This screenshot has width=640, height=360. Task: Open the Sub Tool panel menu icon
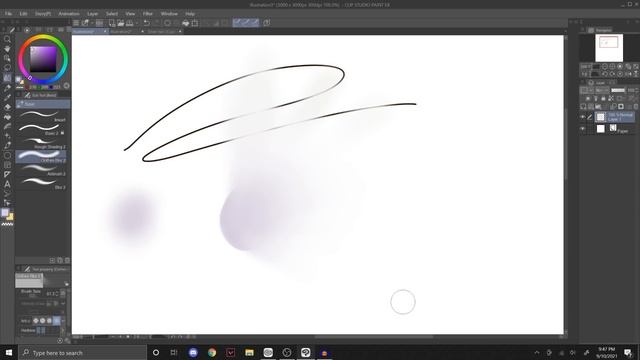(x=18, y=95)
